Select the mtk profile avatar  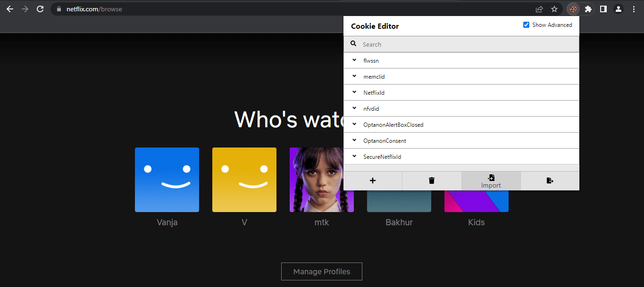(322, 180)
